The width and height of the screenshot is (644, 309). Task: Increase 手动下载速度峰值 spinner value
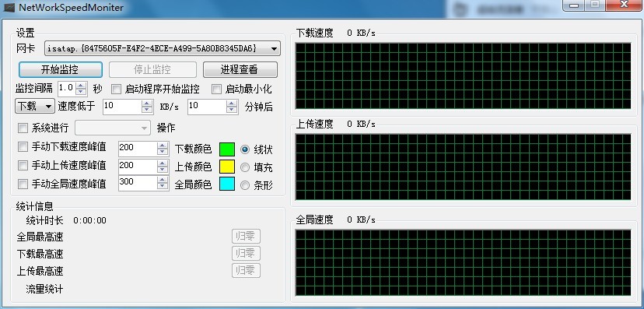pyautogui.click(x=163, y=146)
